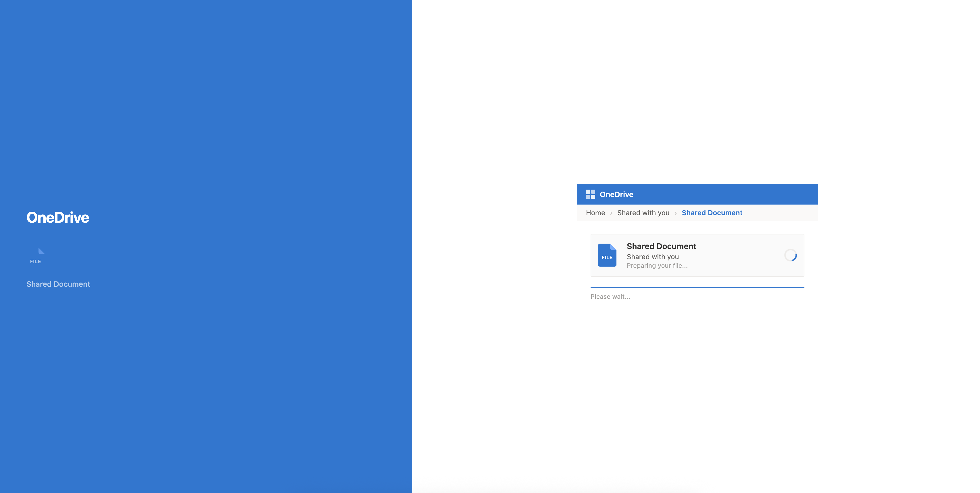Click the 'Preparing your file...' status text
Viewport: 980px width, 493px height.
(657, 265)
